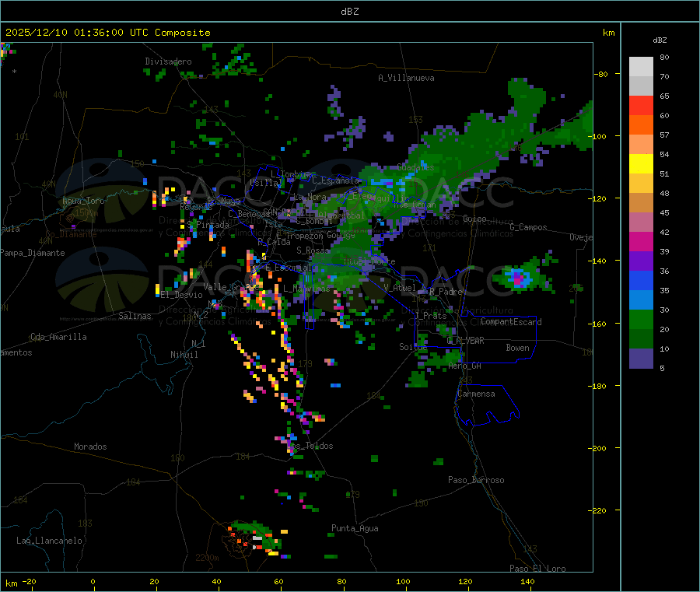Click the S_Rosas map label

(313, 250)
